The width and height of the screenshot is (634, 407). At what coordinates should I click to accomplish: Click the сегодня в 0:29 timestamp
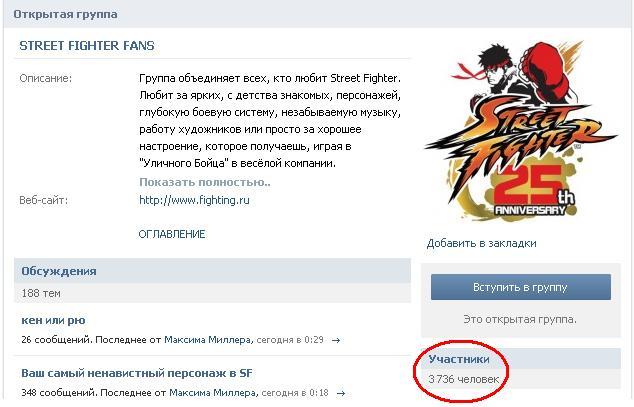click(x=290, y=340)
